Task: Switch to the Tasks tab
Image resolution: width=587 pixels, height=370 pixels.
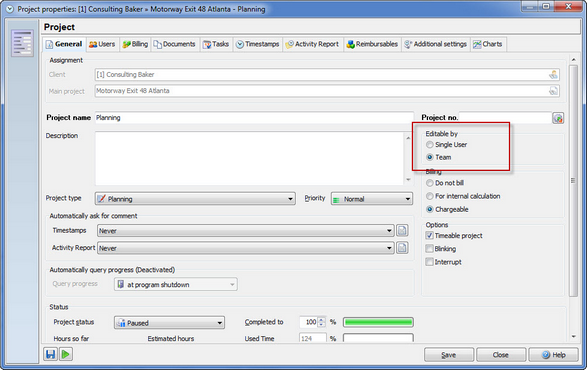Action: click(216, 44)
